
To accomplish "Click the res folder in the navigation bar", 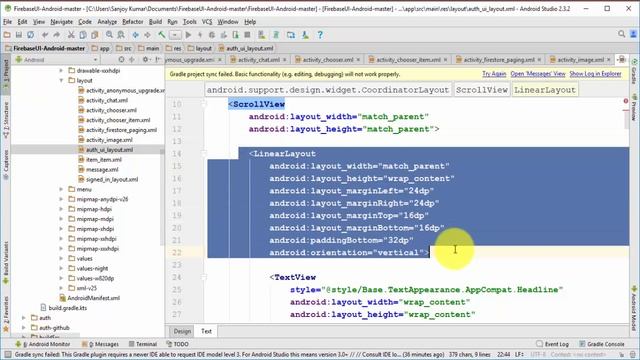I will coord(173,48).
